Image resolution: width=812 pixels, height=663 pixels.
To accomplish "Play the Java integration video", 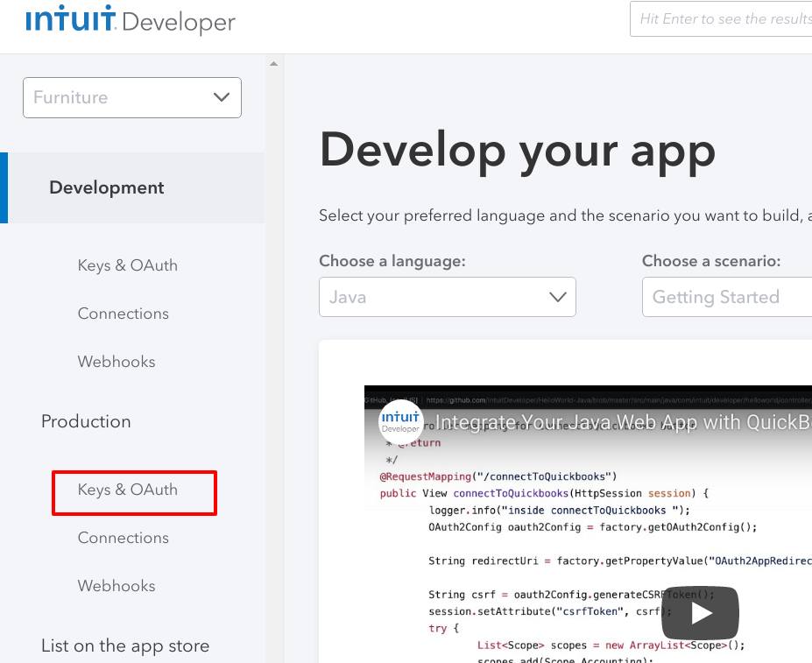I will [x=700, y=613].
